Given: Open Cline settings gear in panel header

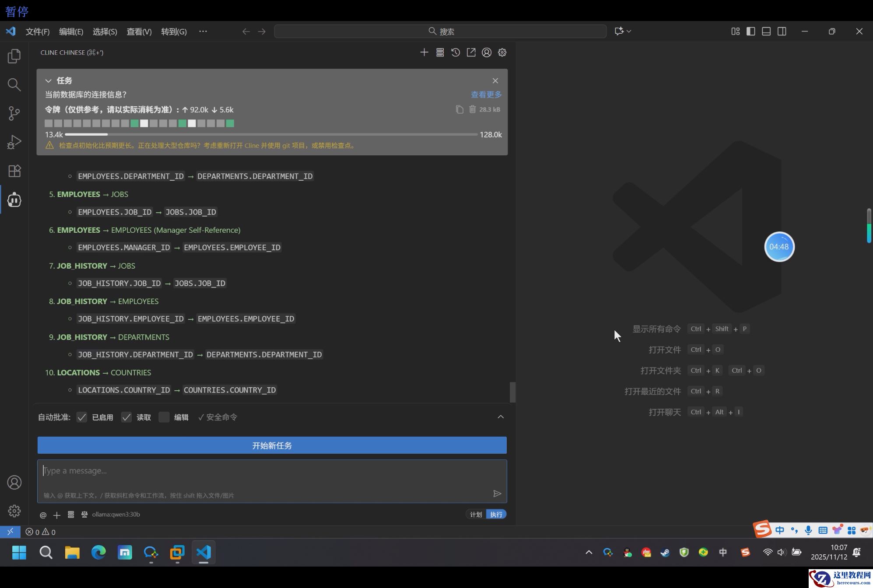Looking at the screenshot, I should (x=502, y=52).
